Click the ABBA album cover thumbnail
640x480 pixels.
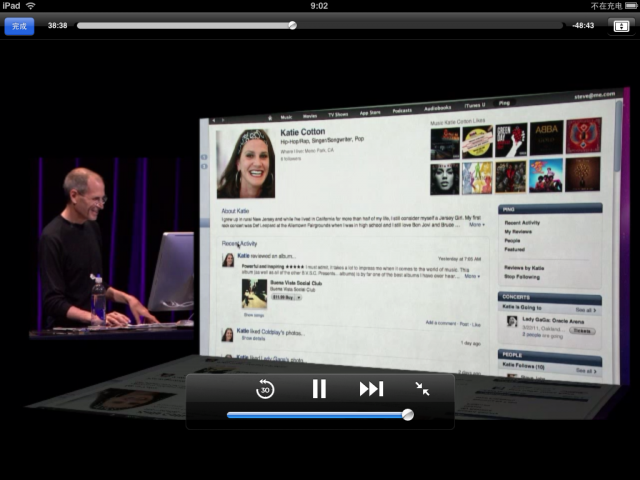pyautogui.click(x=547, y=138)
